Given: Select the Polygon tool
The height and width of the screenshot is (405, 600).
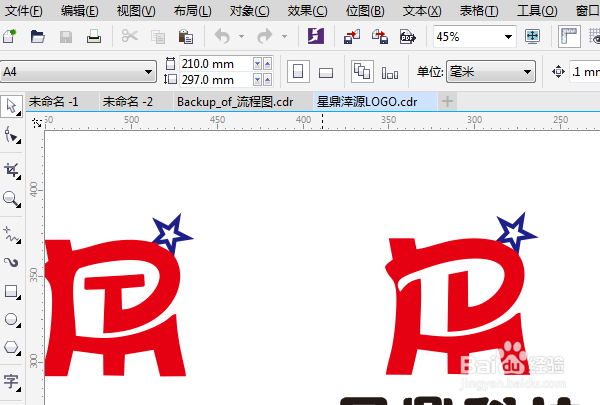Looking at the screenshot, I should coord(12,348).
